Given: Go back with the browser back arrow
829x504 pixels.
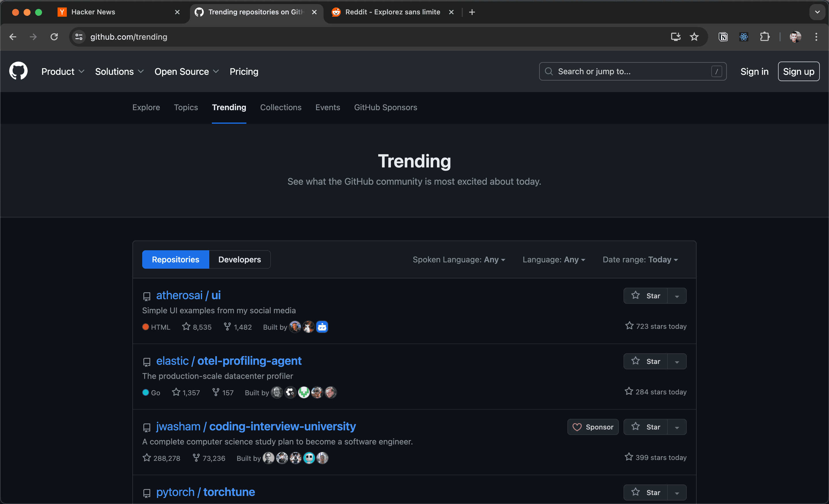Looking at the screenshot, I should 13,37.
